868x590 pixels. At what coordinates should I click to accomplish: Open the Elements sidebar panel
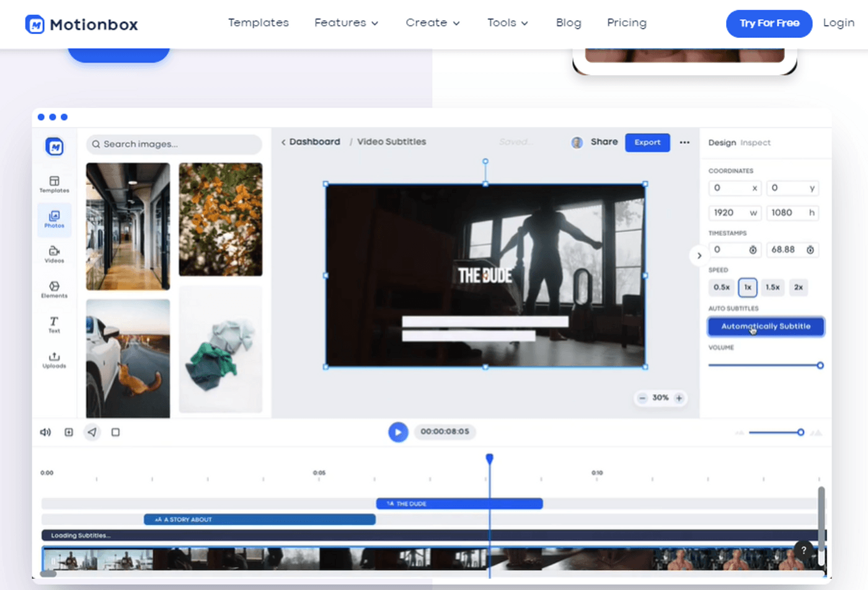click(x=55, y=289)
